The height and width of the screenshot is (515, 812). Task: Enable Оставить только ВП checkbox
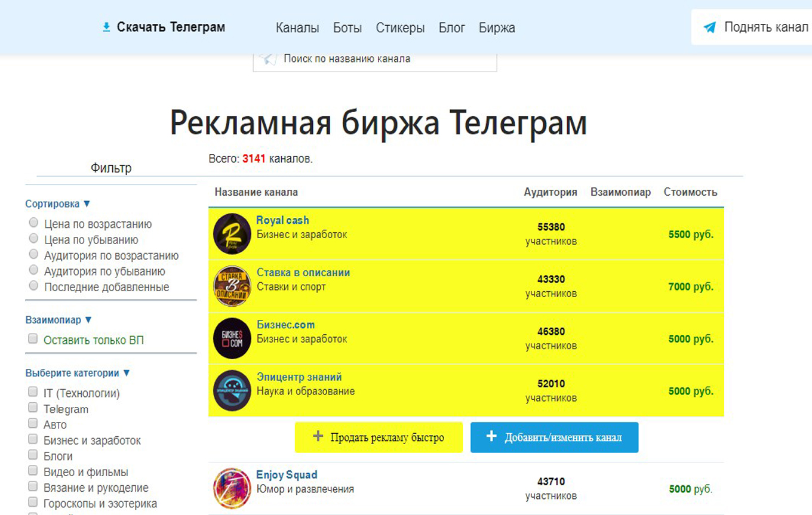tap(33, 339)
